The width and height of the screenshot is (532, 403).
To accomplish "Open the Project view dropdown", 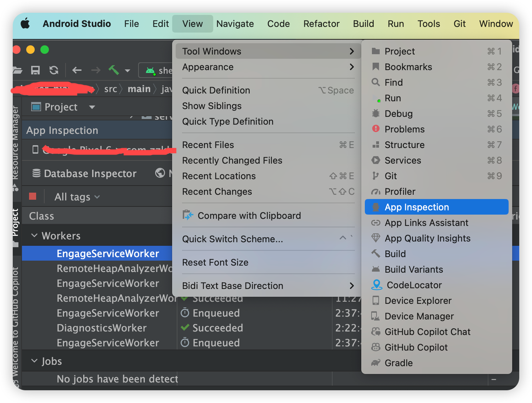I will tap(92, 107).
